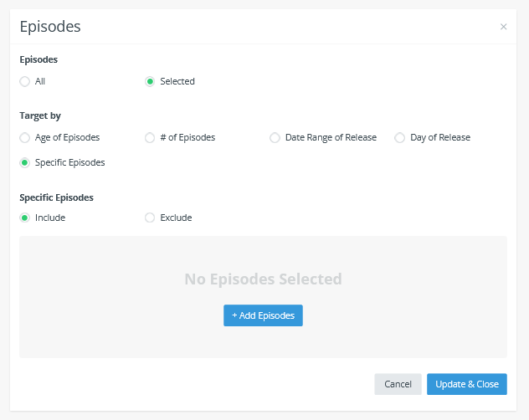Click the bold 'Specific Episodes' section heading
The width and height of the screenshot is (529, 420).
[56, 197]
